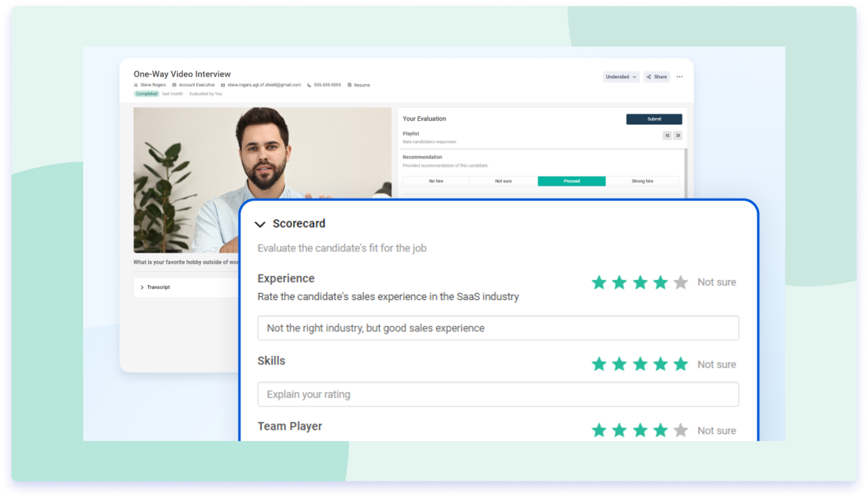Click the 'last month' timestamp
The height and width of the screenshot is (498, 868).
pyautogui.click(x=172, y=94)
